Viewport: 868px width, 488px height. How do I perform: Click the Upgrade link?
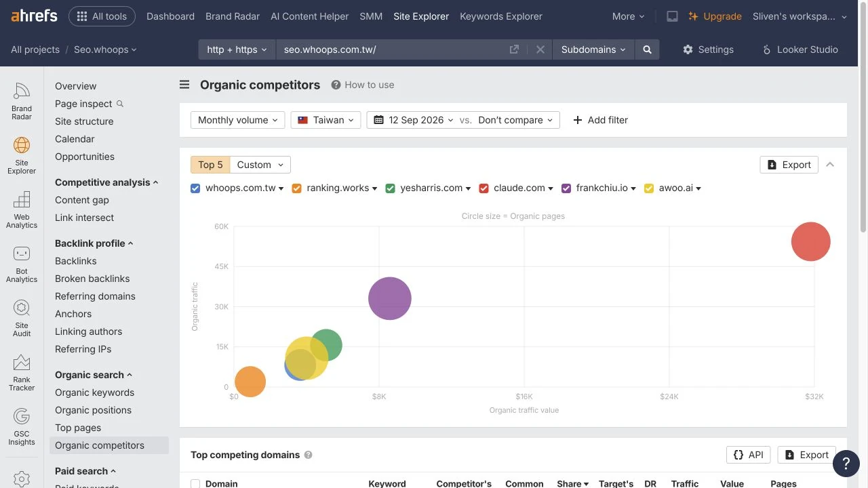tap(715, 16)
